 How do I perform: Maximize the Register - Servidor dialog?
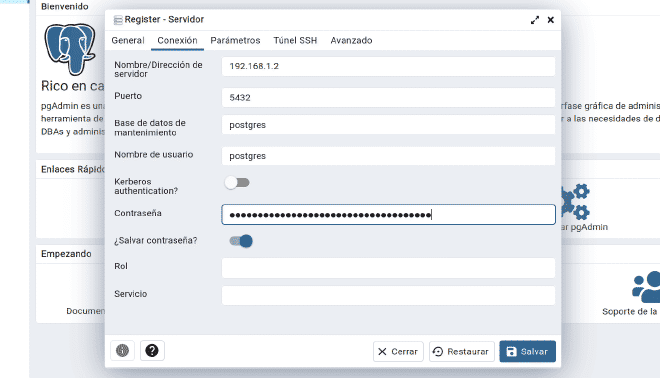[535, 20]
